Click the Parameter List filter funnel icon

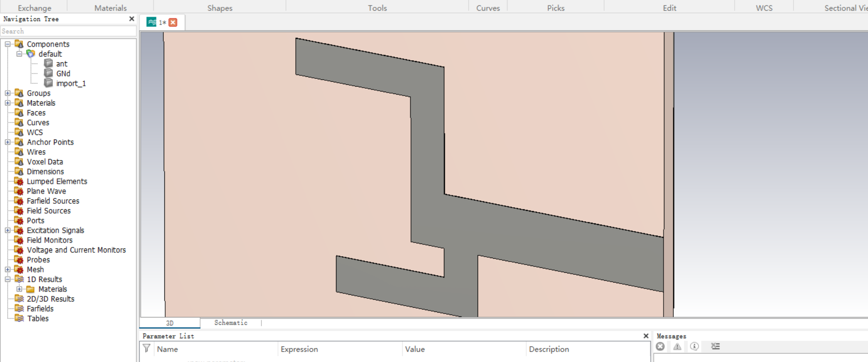click(146, 348)
